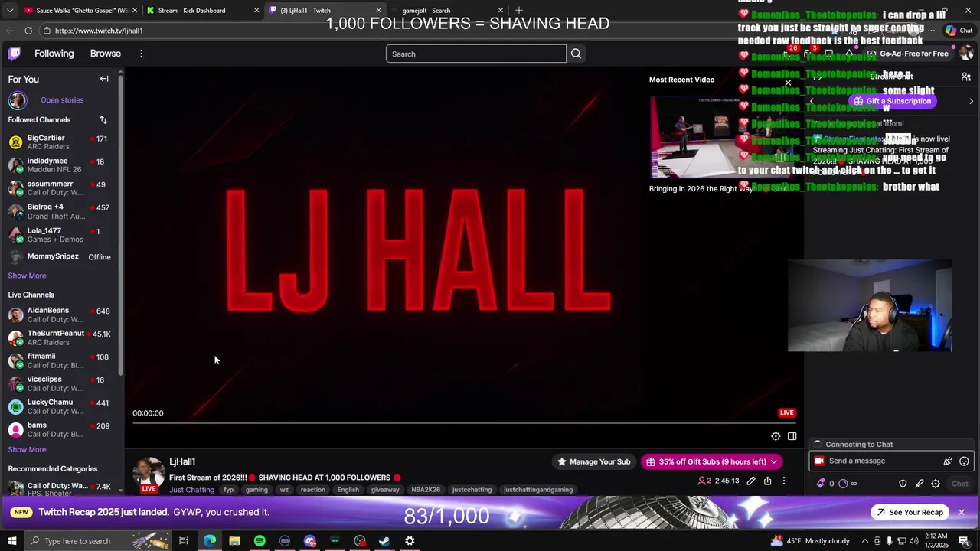980x551 pixels.
Task: Expand the 35% off Gift Subs dropdown
Action: coord(774,461)
